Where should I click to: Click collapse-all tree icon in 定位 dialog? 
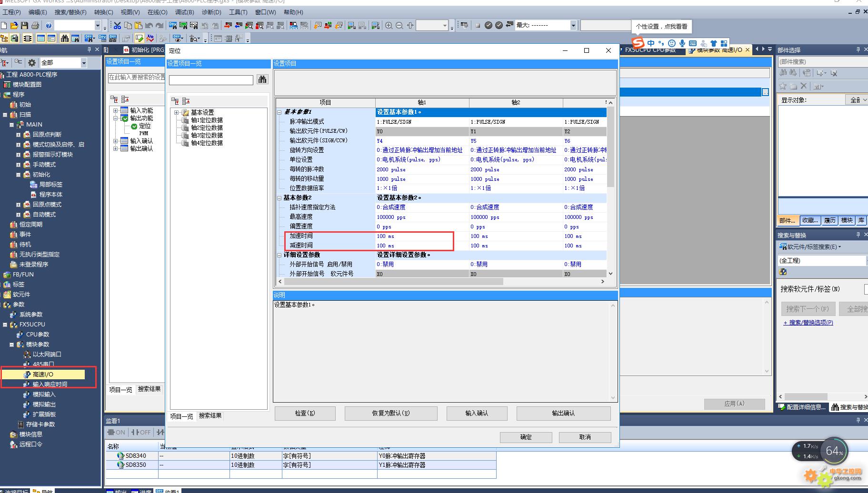pyautogui.click(x=186, y=101)
